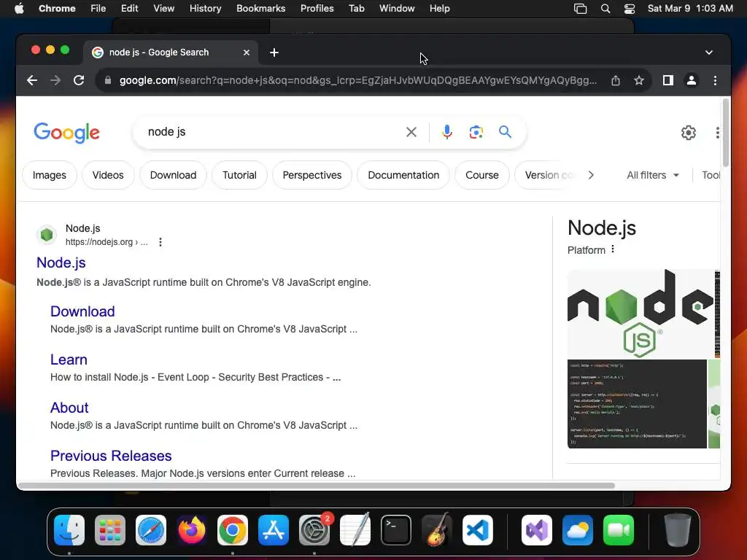
Task: Close the 'node js - Google Search' tab
Action: 247,52
